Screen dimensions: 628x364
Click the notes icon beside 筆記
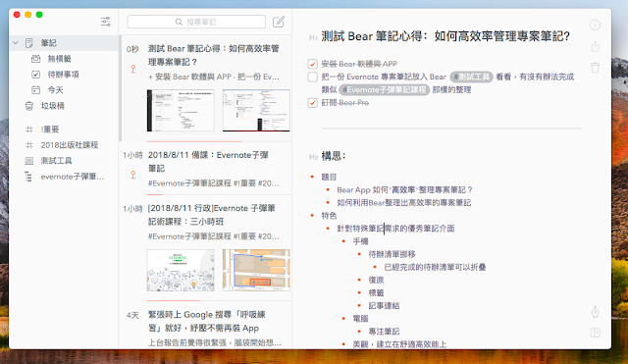click(29, 43)
